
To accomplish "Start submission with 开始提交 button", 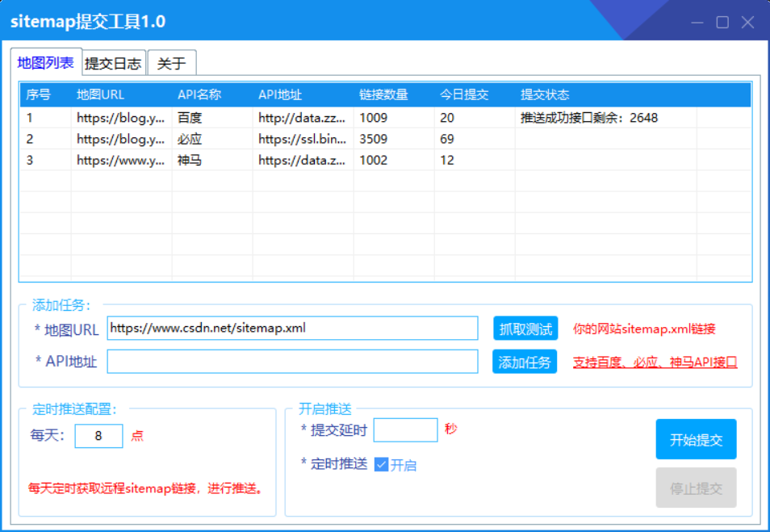I will click(x=696, y=439).
